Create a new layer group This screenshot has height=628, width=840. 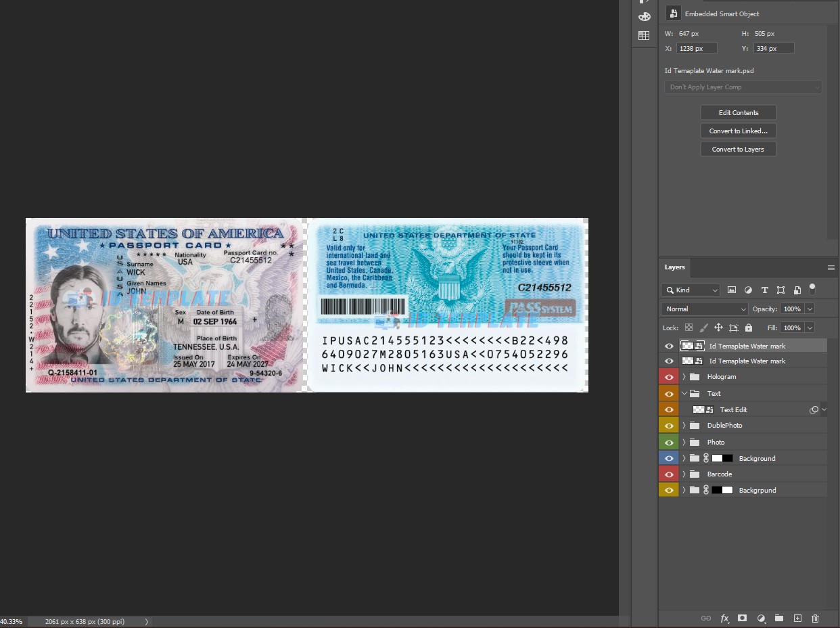(779, 618)
